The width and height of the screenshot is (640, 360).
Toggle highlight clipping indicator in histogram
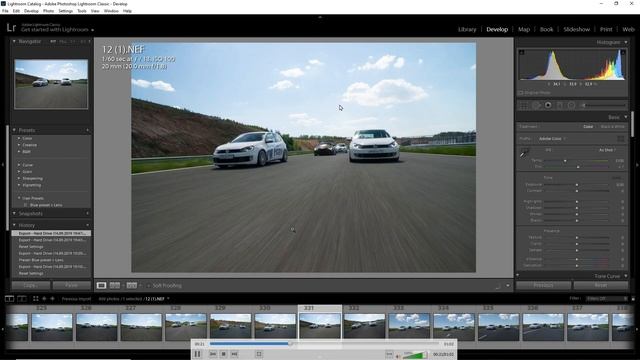(623, 52)
